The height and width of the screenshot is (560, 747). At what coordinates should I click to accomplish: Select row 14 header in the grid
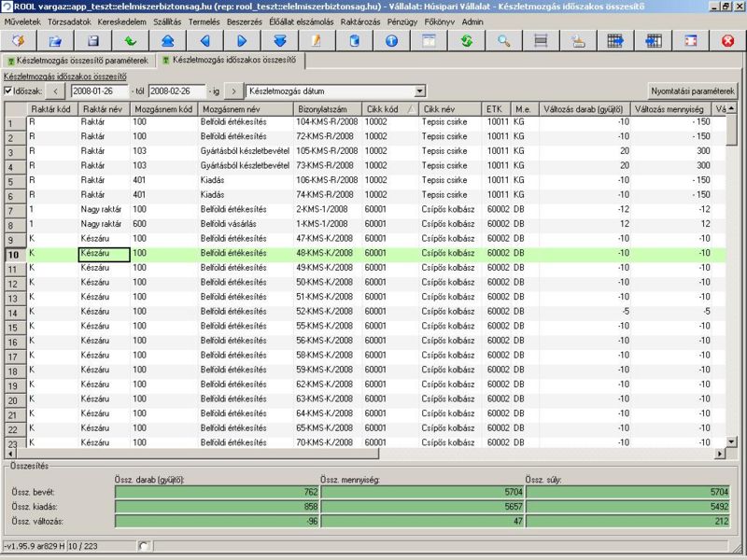13,313
